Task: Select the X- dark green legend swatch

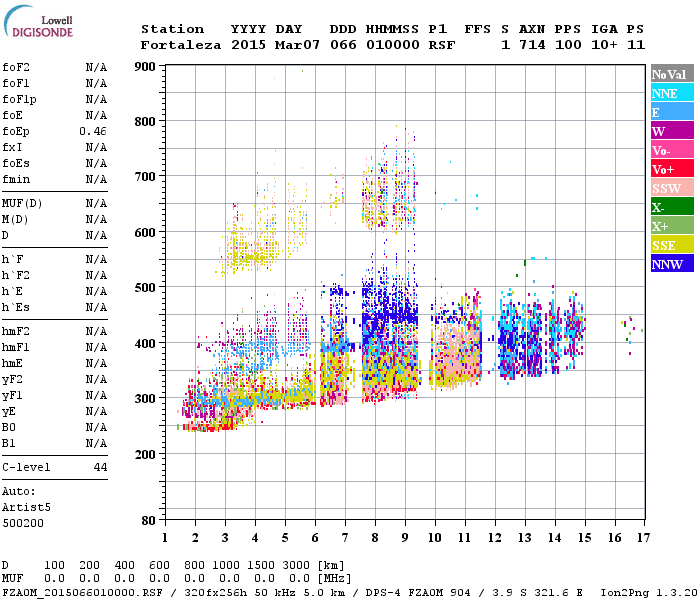Action: click(672, 207)
